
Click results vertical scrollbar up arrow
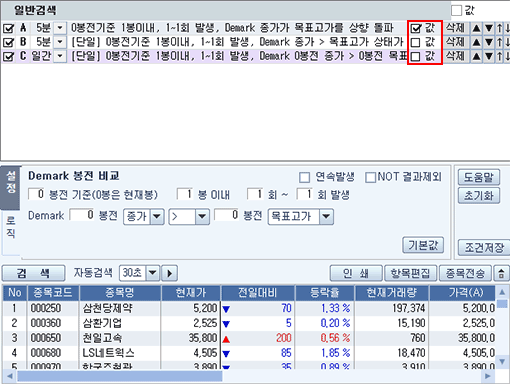pos(502,292)
